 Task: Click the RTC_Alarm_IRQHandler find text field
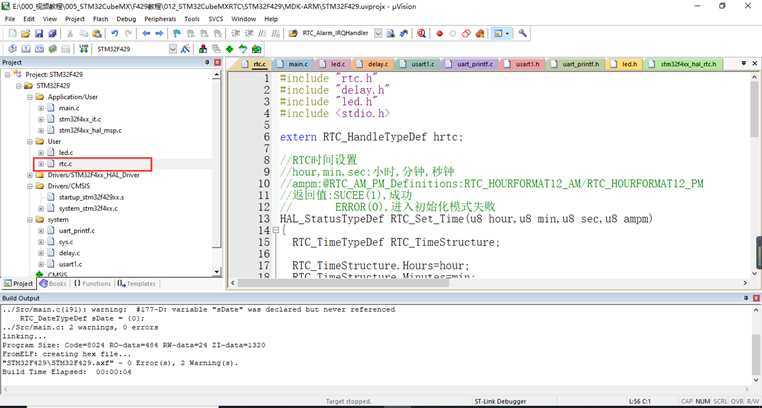[x=335, y=34]
